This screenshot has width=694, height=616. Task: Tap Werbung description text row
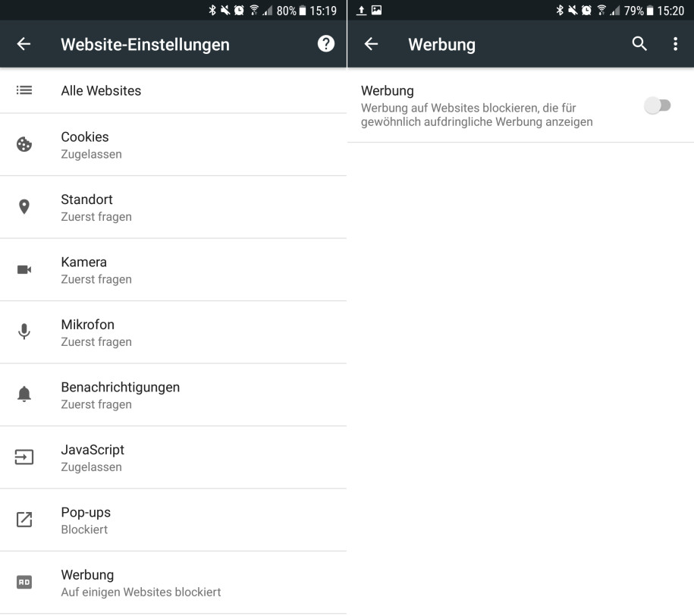point(520,105)
